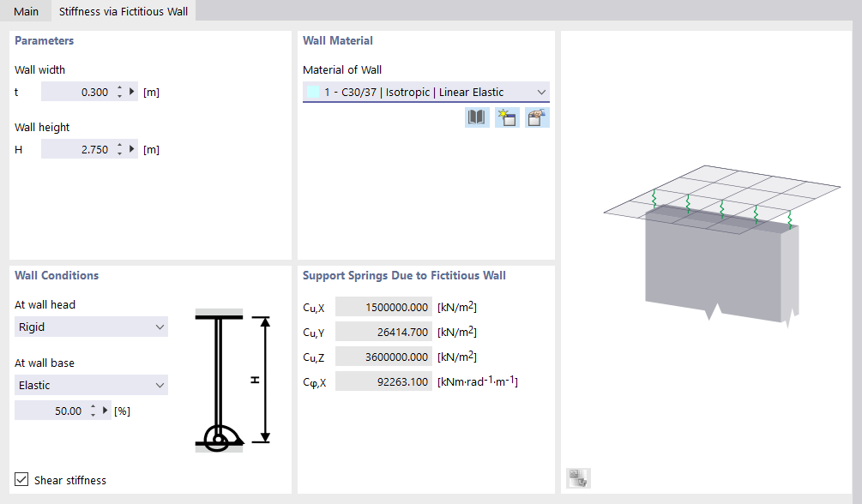Screen dimensions: 862x504
Task: Select the Cu,Y value 26414.700
Action: [x=383, y=332]
